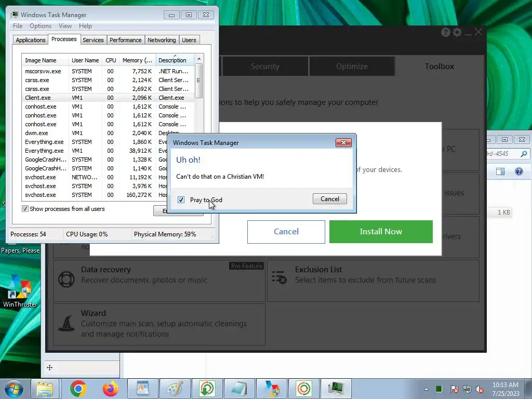Toggle the preview pane icon in Explorer
The width and height of the screenshot is (532, 399).
click(x=500, y=171)
